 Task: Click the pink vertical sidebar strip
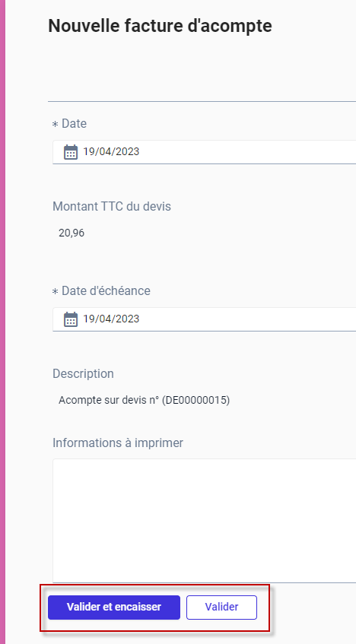pos(2,322)
